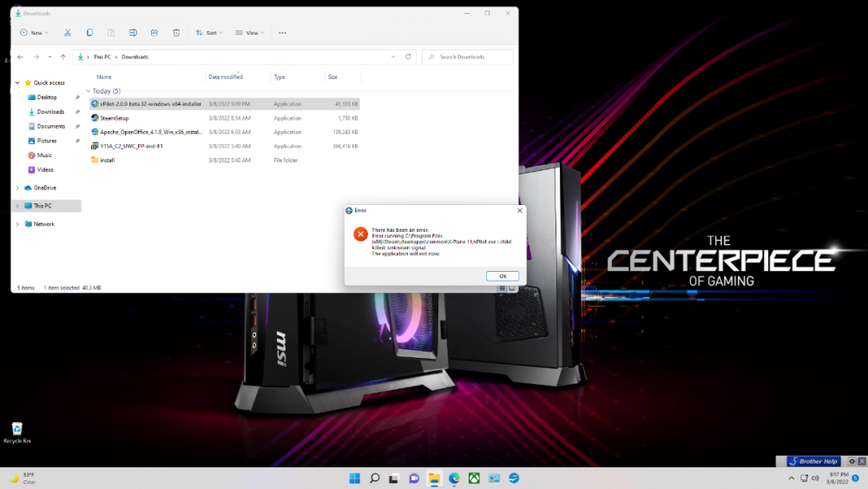868x489 pixels.
Task: Open the Windows Start button
Action: click(x=355, y=478)
